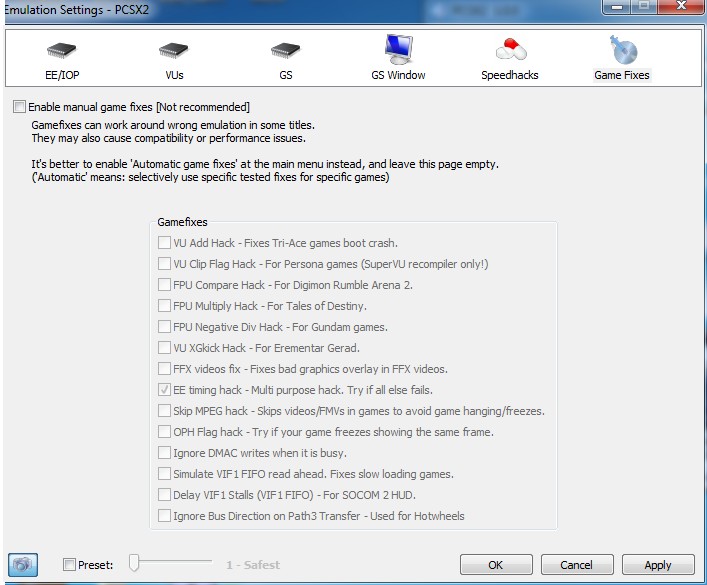Minimize the Emulation Settings window

[617, 6]
